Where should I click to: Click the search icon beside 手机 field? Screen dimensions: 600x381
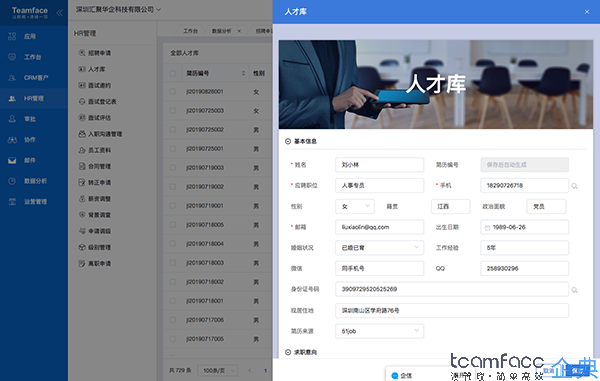point(574,186)
